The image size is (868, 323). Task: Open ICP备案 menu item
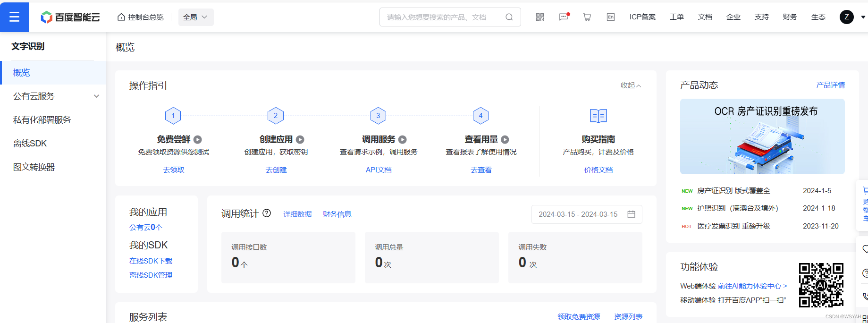pyautogui.click(x=642, y=17)
